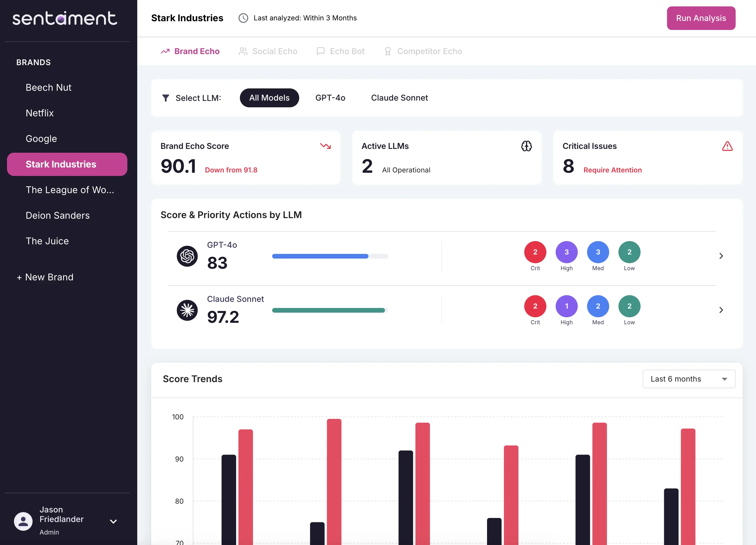Click Claude Sonnet purple High badge
Image resolution: width=756 pixels, height=545 pixels.
(566, 306)
